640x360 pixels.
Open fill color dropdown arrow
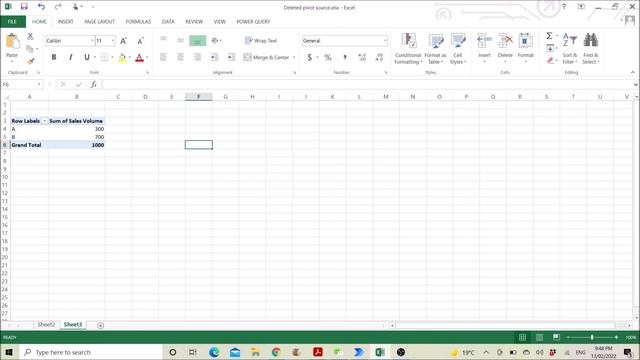[x=130, y=58]
